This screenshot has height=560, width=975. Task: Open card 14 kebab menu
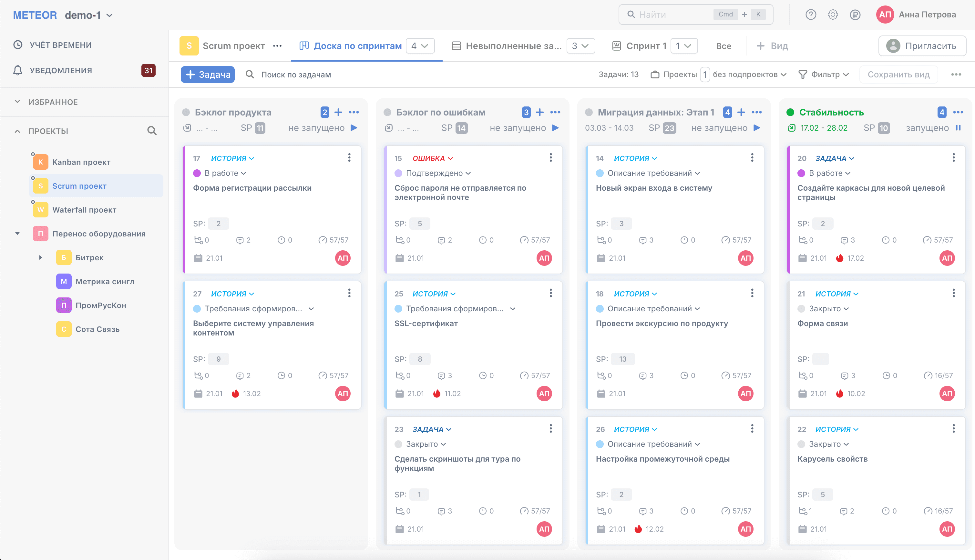coord(752,158)
